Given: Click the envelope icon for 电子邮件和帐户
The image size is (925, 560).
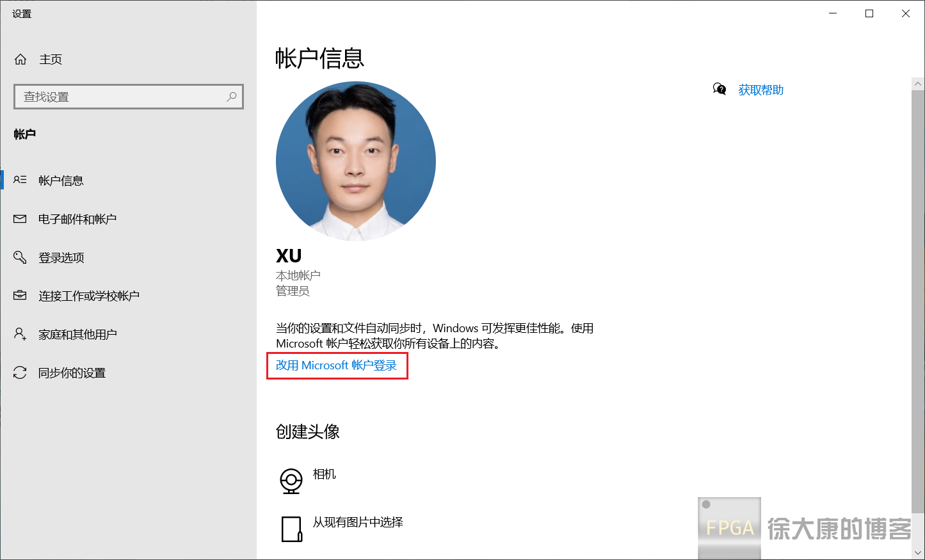Looking at the screenshot, I should [20, 219].
